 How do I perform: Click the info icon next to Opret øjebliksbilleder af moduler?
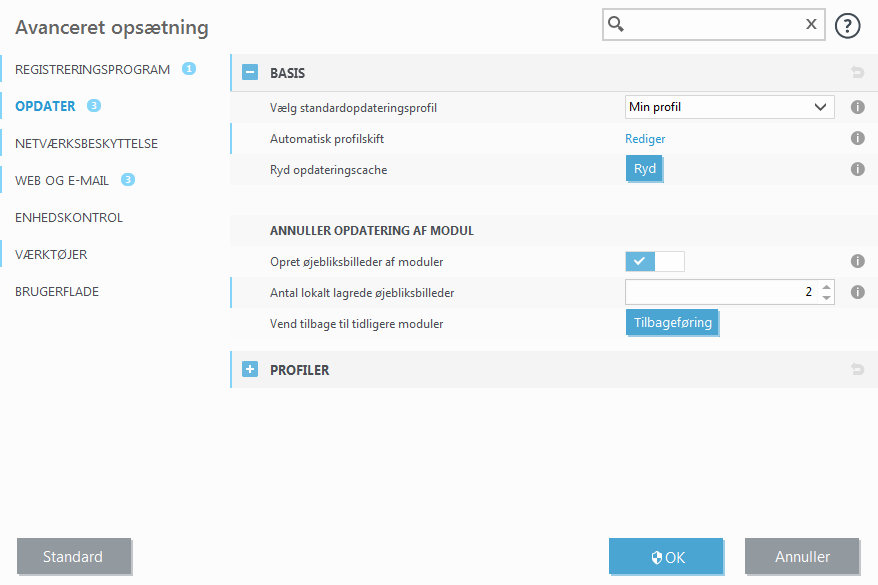coord(857,261)
